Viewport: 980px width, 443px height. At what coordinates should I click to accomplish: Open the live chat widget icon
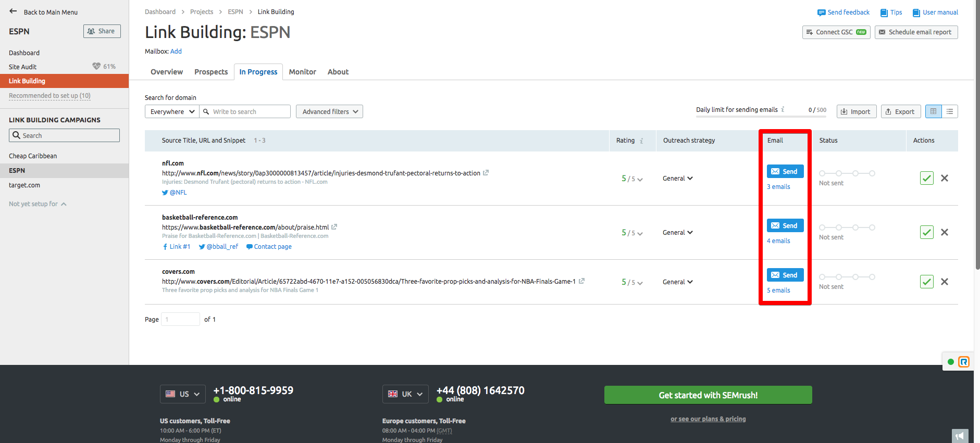point(963,362)
